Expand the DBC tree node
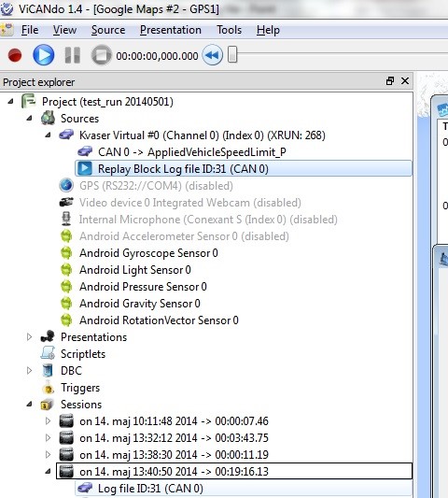The height and width of the screenshot is (498, 448). coord(29,370)
